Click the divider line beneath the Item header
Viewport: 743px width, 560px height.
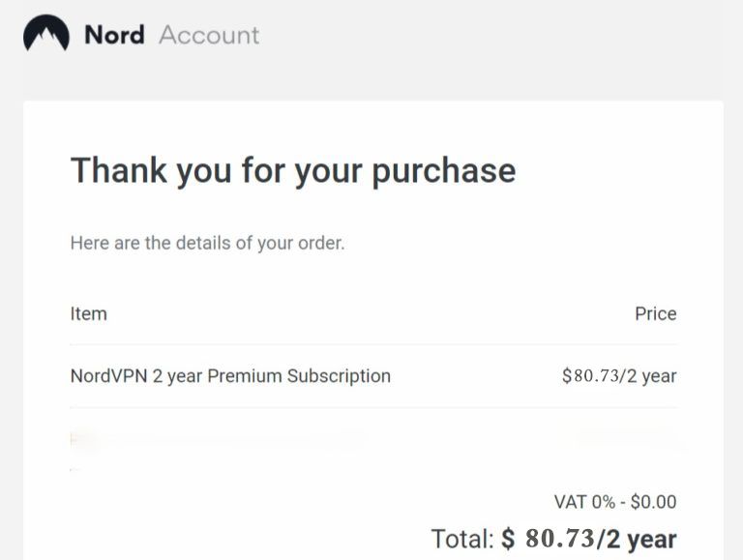(373, 344)
